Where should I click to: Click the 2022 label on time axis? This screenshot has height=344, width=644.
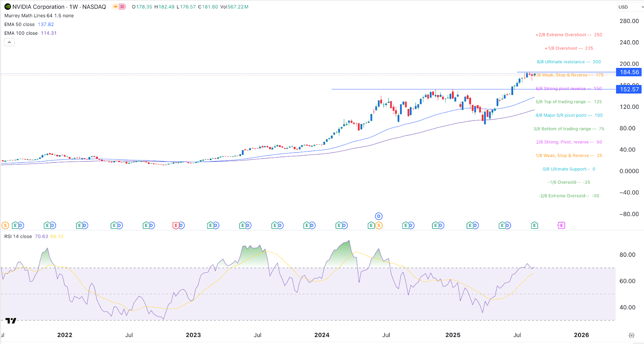click(65, 335)
